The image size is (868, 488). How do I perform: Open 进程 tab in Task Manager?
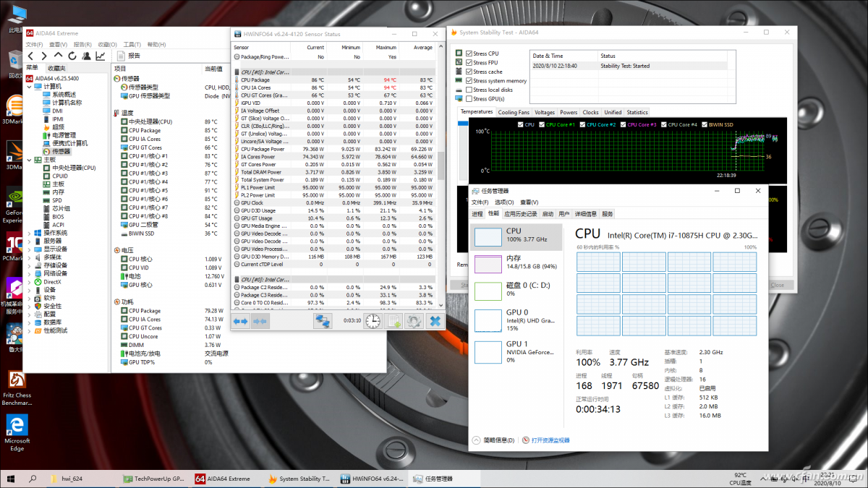coord(477,214)
